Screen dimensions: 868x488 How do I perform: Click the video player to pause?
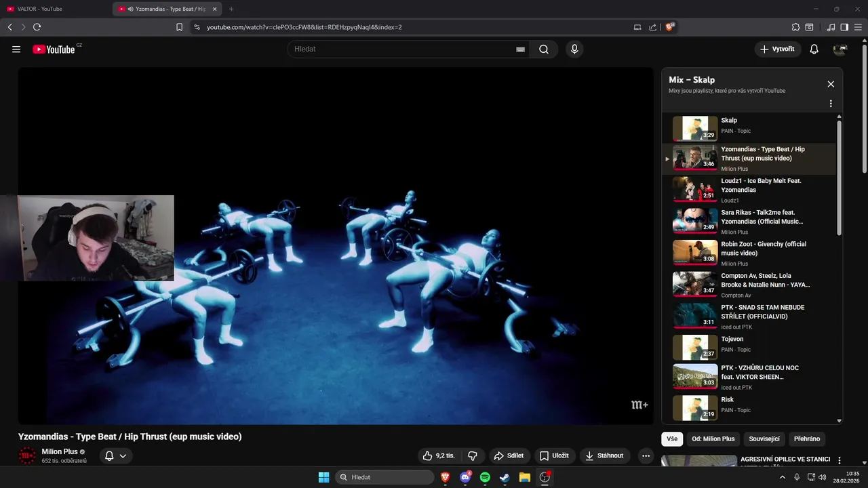point(336,246)
